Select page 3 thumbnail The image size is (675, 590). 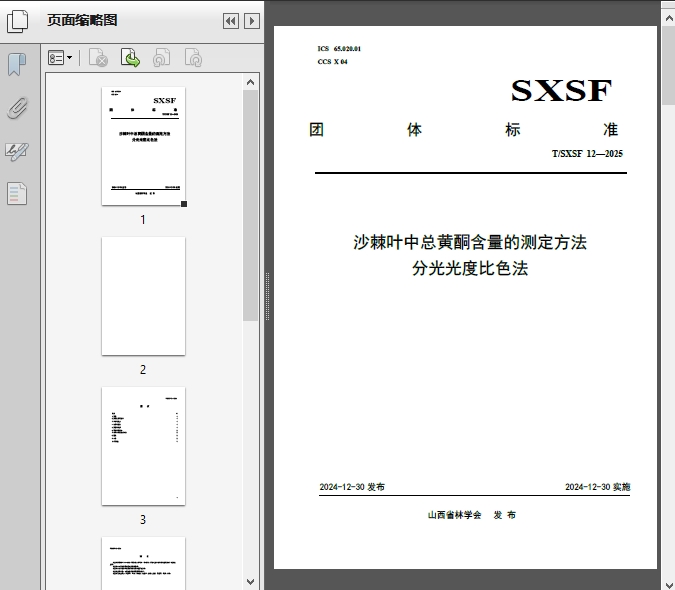coord(143,446)
